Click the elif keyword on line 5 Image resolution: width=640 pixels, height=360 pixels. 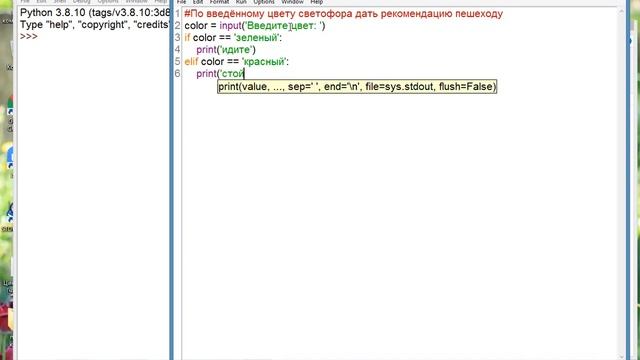coord(191,62)
